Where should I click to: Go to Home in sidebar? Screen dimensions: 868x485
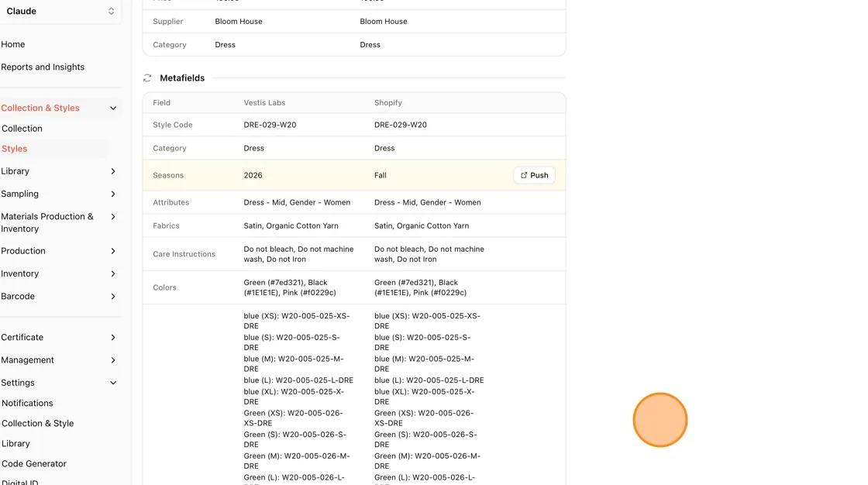click(12, 44)
